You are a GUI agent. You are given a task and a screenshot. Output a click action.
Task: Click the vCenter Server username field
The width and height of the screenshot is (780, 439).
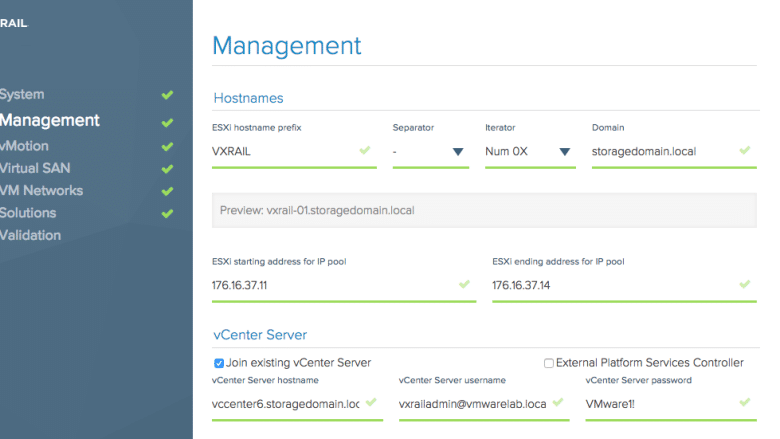coord(484,404)
